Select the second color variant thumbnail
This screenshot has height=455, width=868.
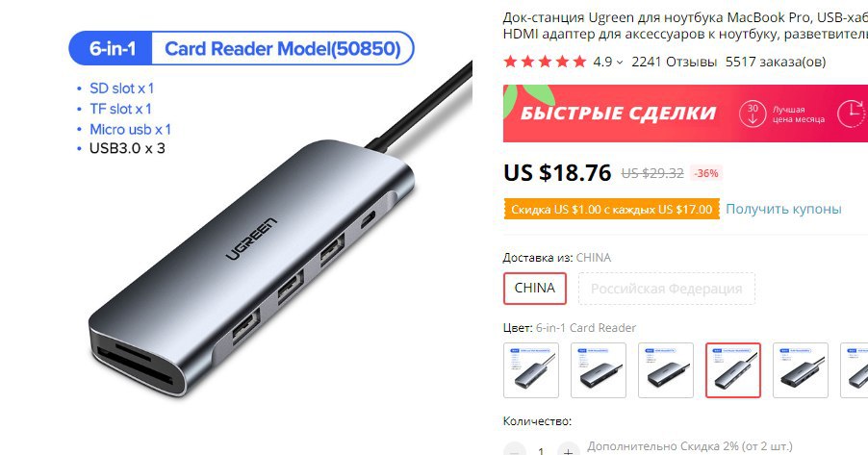click(x=599, y=370)
